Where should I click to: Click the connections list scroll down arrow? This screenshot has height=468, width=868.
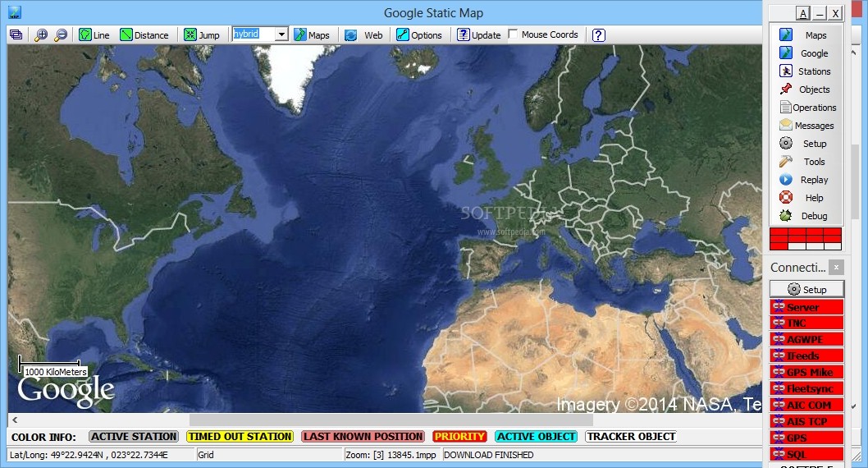[853, 406]
